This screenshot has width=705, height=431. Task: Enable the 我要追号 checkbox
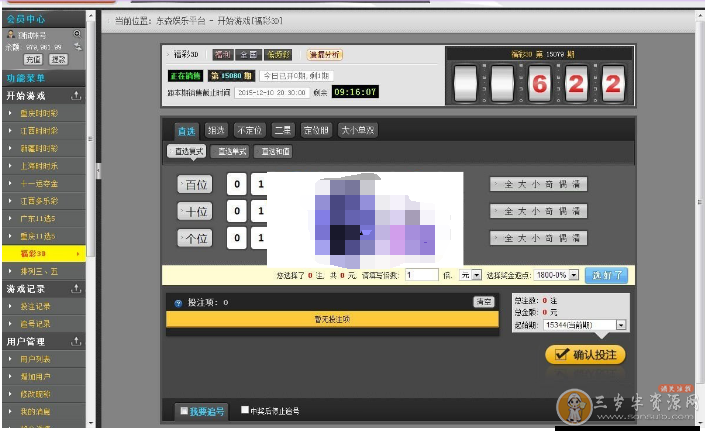[x=183, y=411]
